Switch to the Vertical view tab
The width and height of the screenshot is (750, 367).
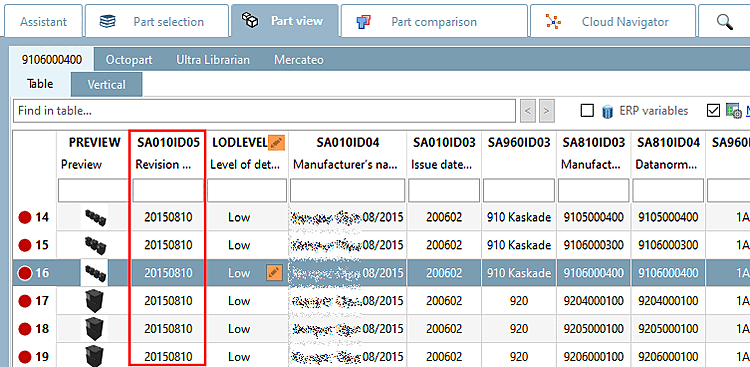pos(106,85)
